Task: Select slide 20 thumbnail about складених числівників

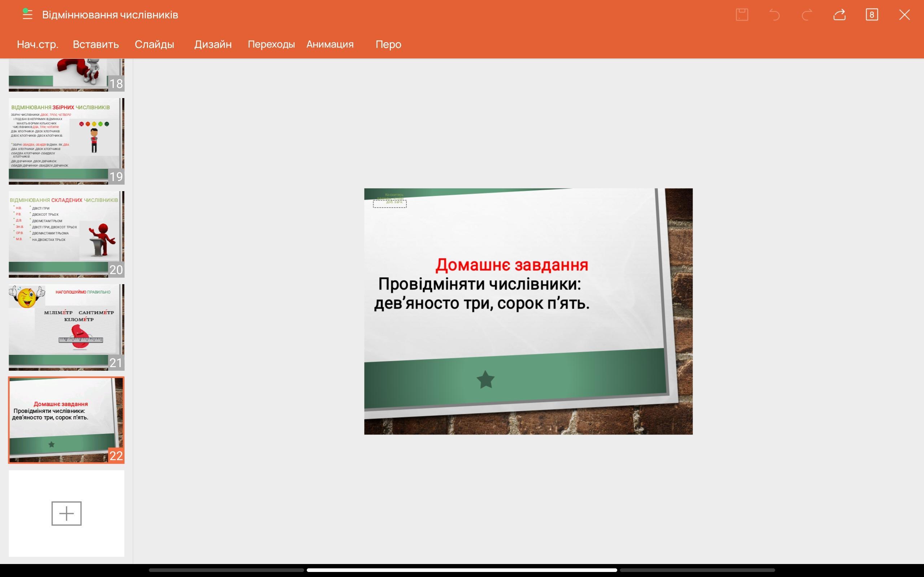Action: click(66, 234)
